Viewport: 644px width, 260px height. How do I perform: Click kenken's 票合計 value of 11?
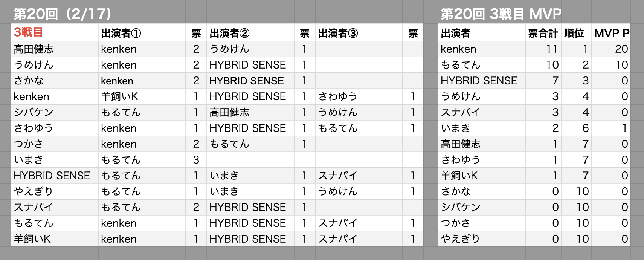coord(552,49)
